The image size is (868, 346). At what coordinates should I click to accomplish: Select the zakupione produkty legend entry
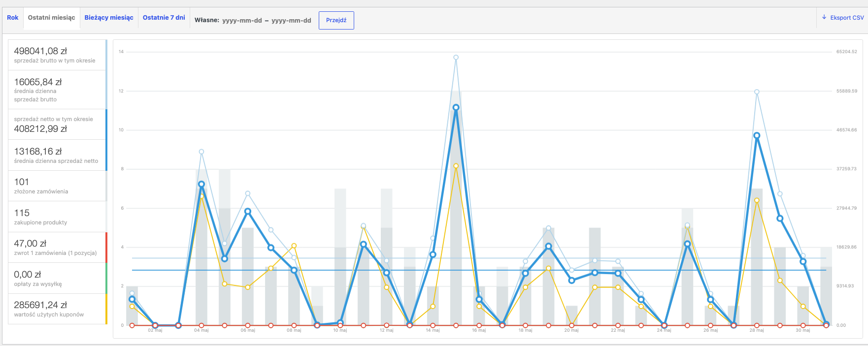pyautogui.click(x=58, y=217)
